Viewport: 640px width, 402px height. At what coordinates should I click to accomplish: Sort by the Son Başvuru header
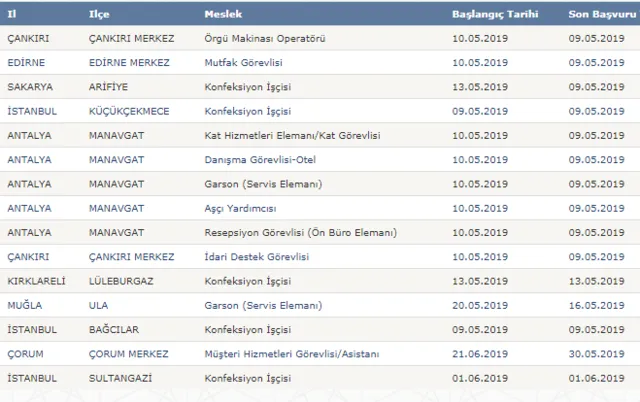click(594, 15)
